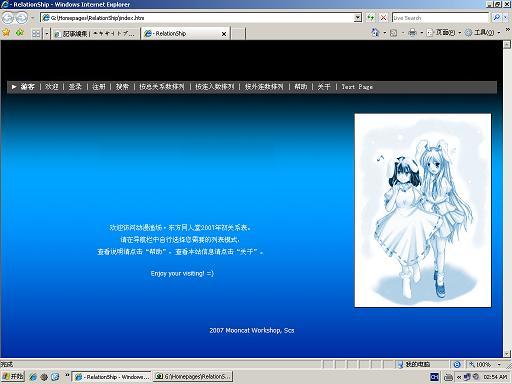The image size is (512, 384).
Task: Click the browser Forward arrow button
Action: [x=22, y=17]
